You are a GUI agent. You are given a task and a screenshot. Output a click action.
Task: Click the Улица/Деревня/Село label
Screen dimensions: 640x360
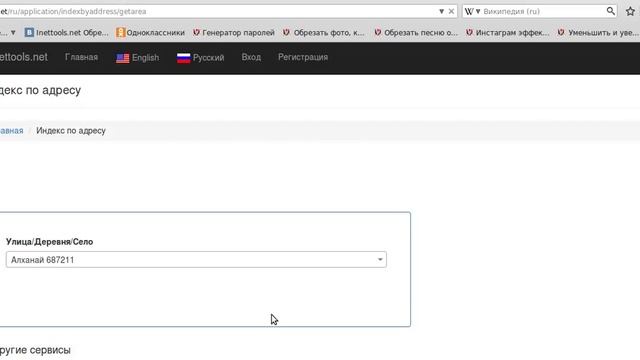pos(49,242)
